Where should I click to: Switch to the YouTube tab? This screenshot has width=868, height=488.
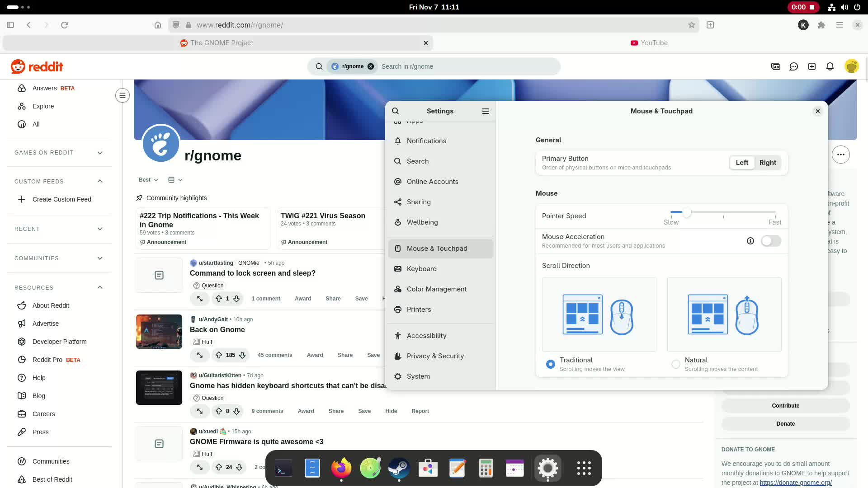pyautogui.click(x=649, y=43)
